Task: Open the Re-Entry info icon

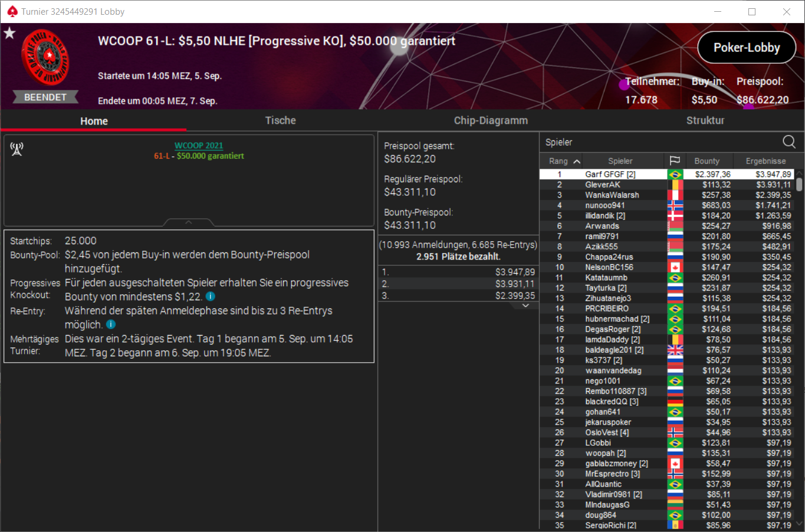Action: point(111,324)
